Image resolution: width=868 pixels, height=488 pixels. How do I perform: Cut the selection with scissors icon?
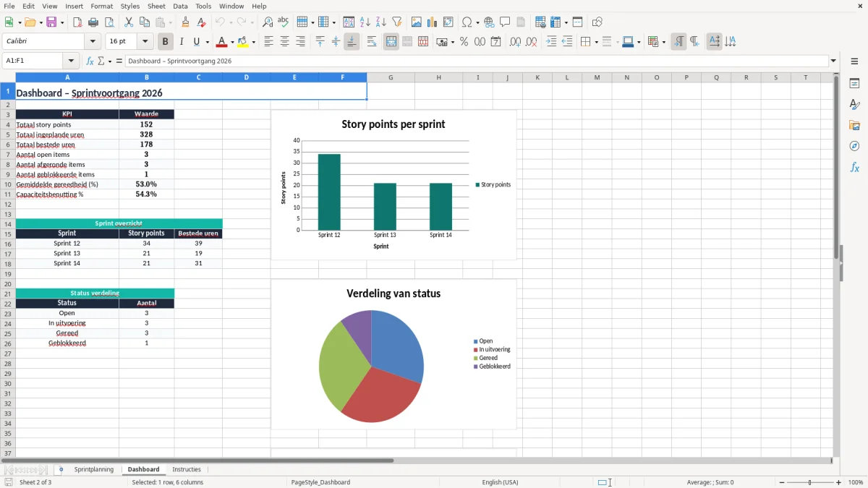[x=129, y=22]
